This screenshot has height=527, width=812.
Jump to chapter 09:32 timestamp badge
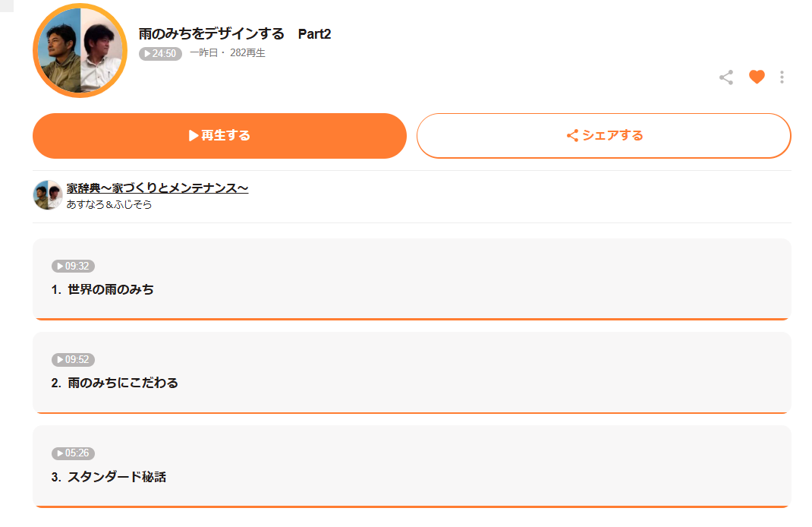73,266
